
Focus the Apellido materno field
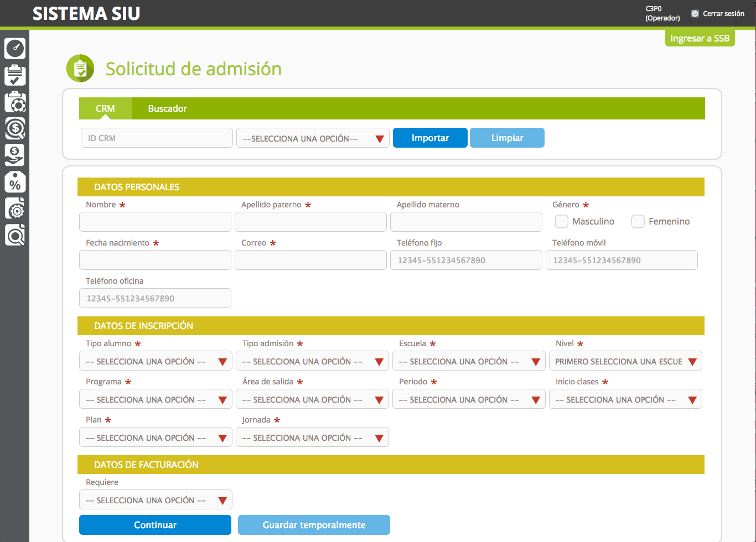(466, 222)
